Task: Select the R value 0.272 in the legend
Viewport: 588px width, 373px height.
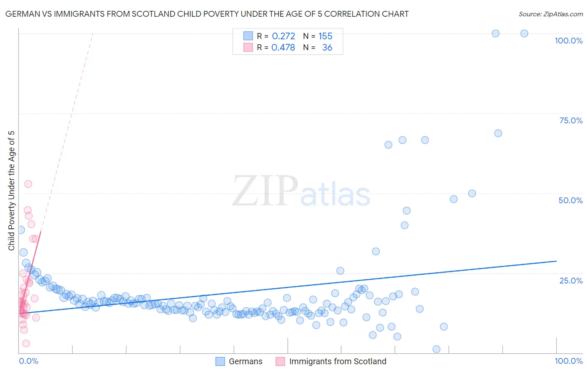Action: pyautogui.click(x=284, y=36)
